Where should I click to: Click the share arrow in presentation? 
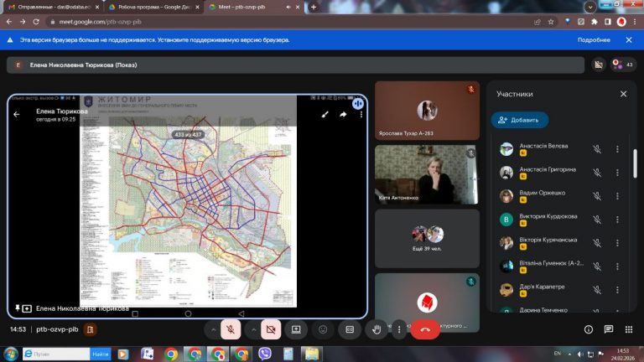tap(343, 115)
